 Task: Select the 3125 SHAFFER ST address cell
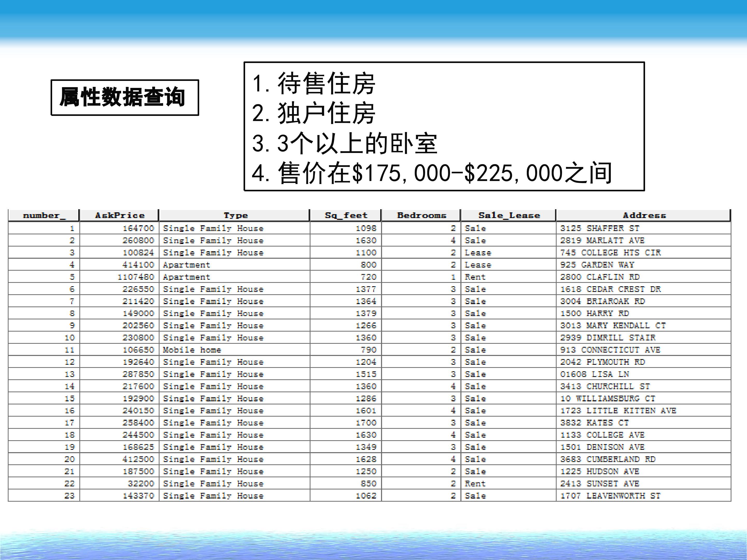[644, 228]
